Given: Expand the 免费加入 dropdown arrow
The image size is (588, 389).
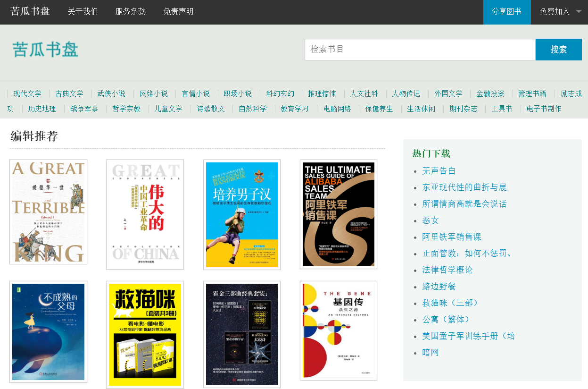Looking at the screenshot, I should coord(579,11).
